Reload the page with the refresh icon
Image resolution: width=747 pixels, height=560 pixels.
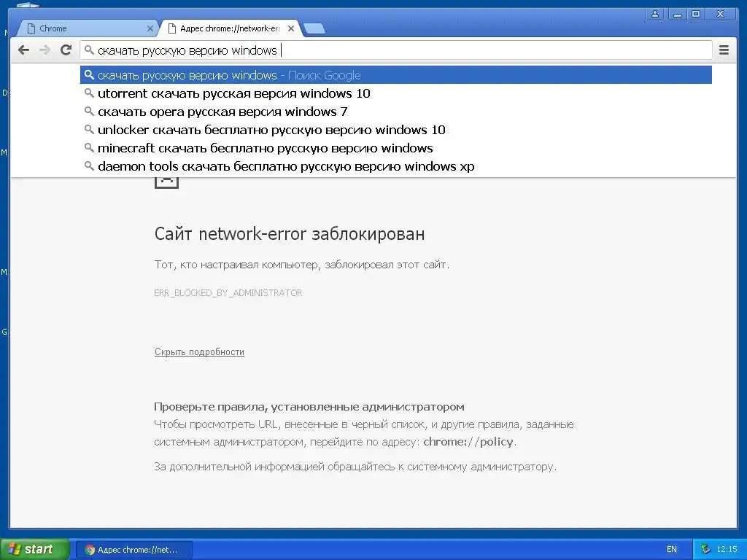66,50
